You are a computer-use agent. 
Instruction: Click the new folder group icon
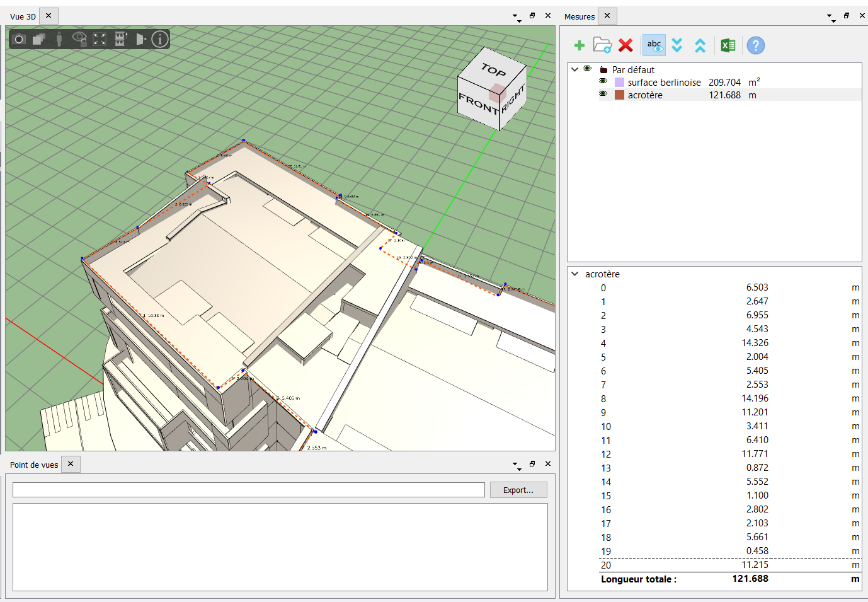pyautogui.click(x=602, y=45)
